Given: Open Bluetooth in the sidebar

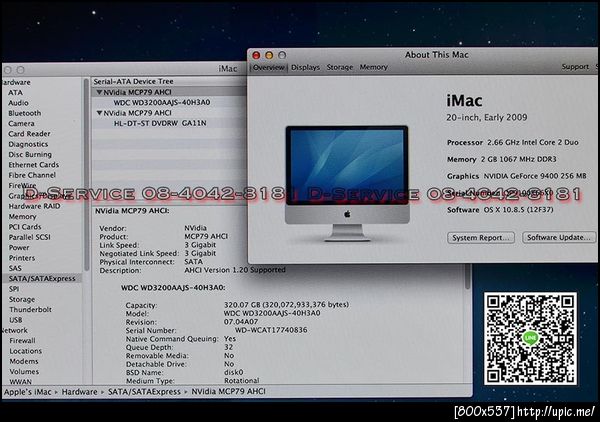Looking at the screenshot, I should click(24, 113).
